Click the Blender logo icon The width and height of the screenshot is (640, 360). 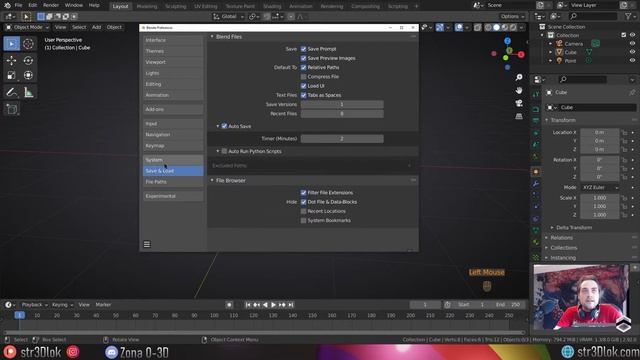[7, 5]
